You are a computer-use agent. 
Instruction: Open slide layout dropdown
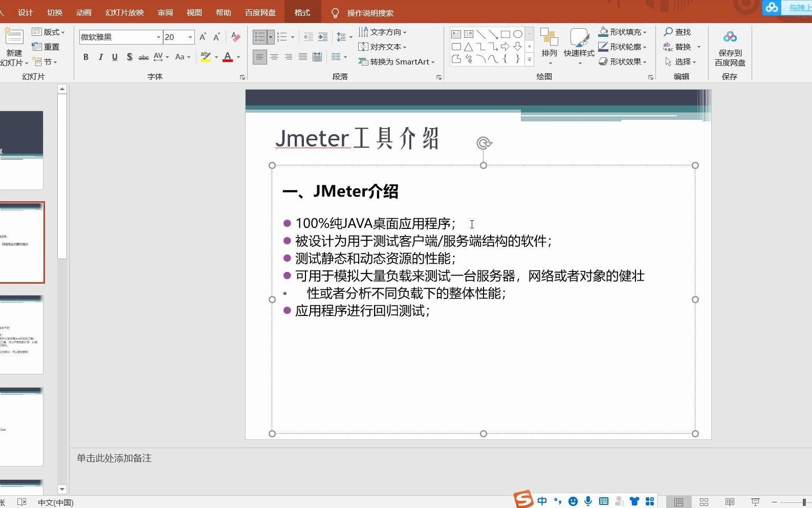point(49,32)
